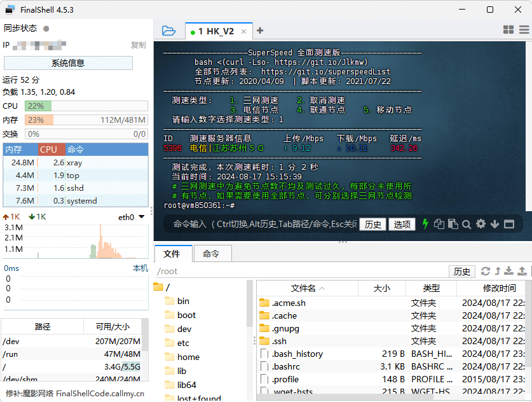Select the HK_V2 session tab
532x402 pixels.
point(216,31)
